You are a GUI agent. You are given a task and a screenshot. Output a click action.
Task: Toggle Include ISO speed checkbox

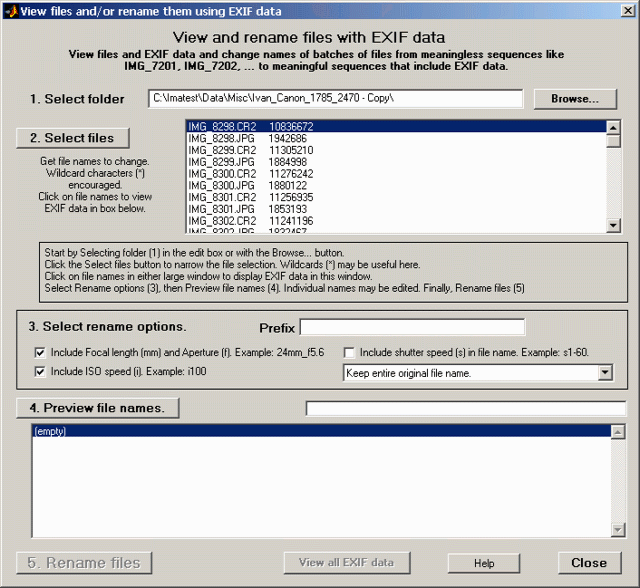40,372
